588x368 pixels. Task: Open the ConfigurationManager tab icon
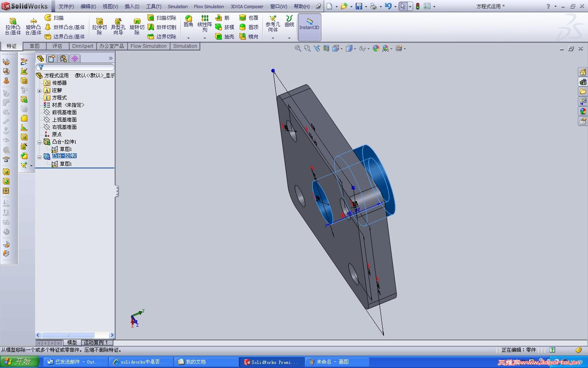63,58
